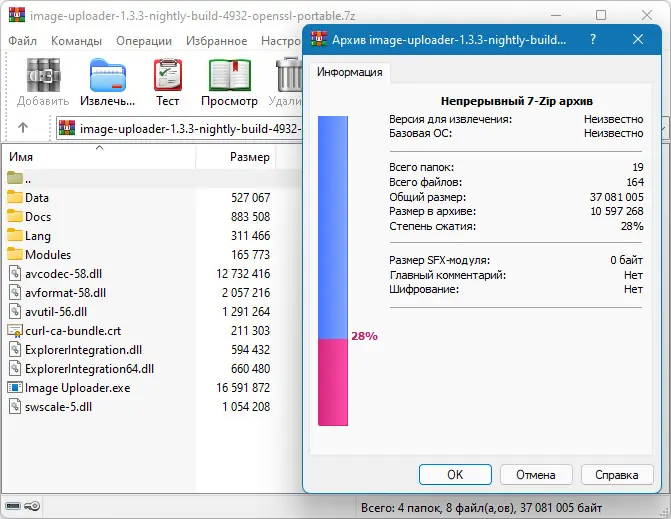Click the avcodec-58.dll file icon

click(15, 273)
